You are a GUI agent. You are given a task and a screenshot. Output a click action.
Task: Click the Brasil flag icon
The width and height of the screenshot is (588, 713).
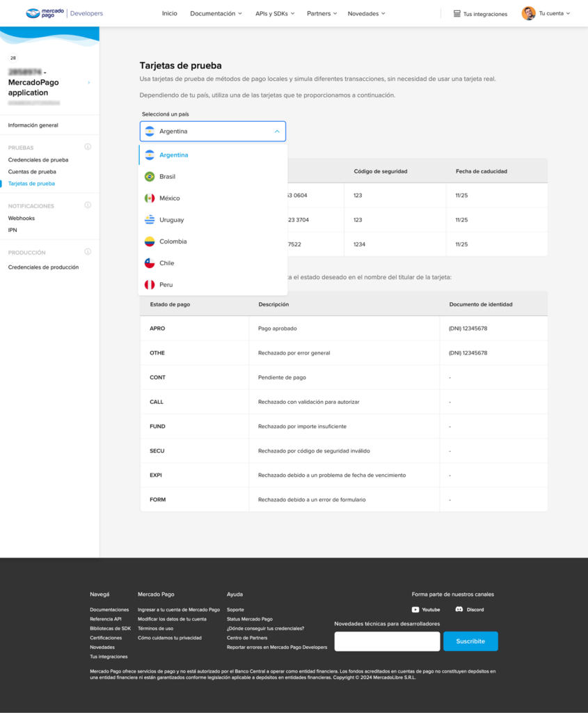150,176
